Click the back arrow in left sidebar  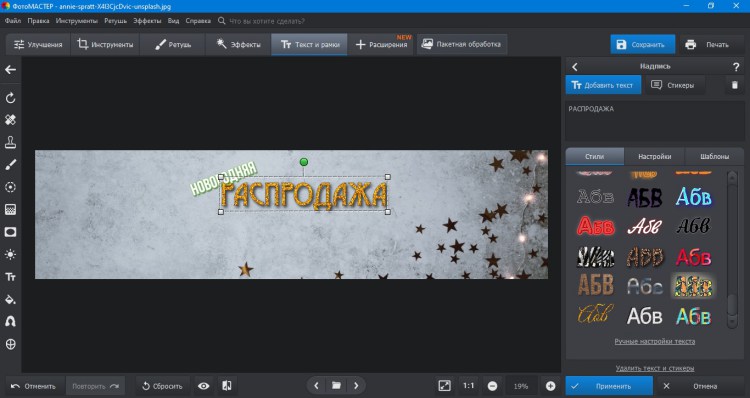click(10, 70)
